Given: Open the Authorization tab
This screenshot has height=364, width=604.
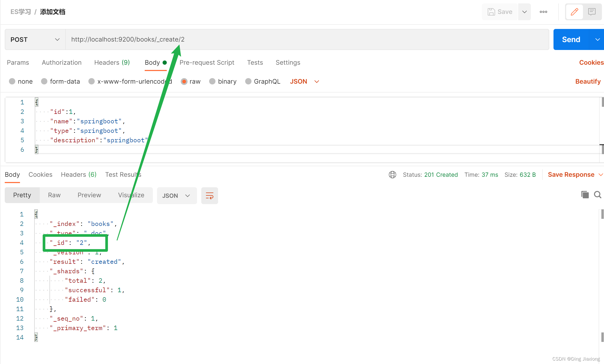Looking at the screenshot, I should click(62, 63).
